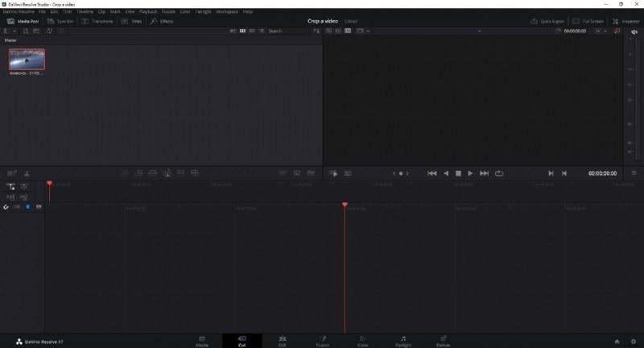
Task: Open the Fairlight menu
Action: point(204,11)
